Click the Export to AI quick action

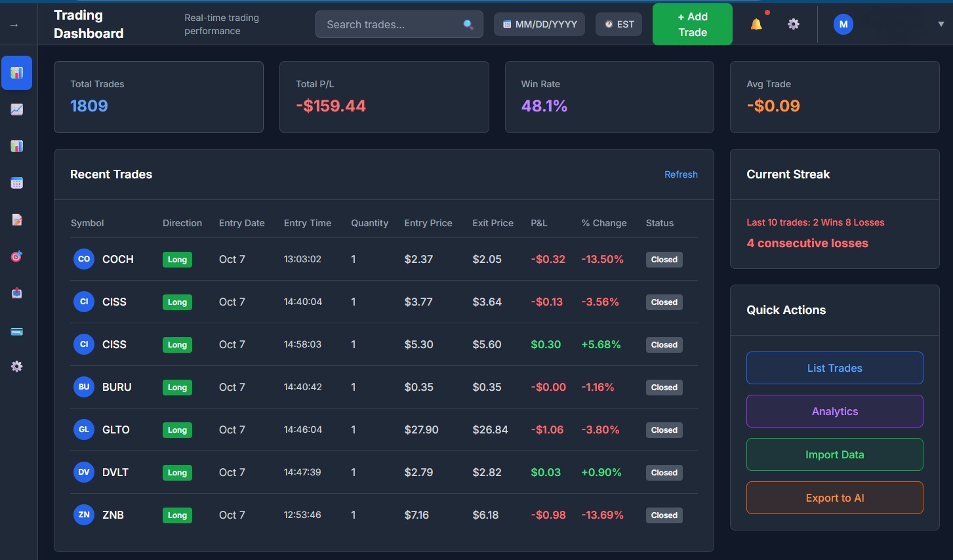[834, 498]
